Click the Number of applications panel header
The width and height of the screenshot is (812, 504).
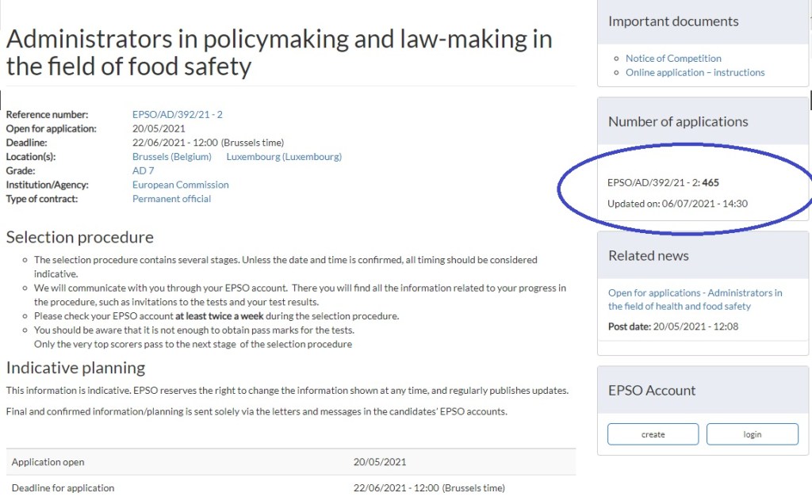pyautogui.click(x=678, y=122)
